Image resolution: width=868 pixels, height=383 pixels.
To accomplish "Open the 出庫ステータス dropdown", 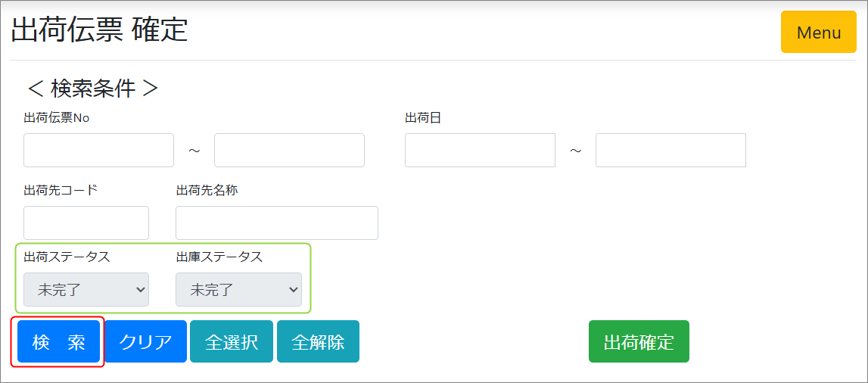I will point(238,290).
